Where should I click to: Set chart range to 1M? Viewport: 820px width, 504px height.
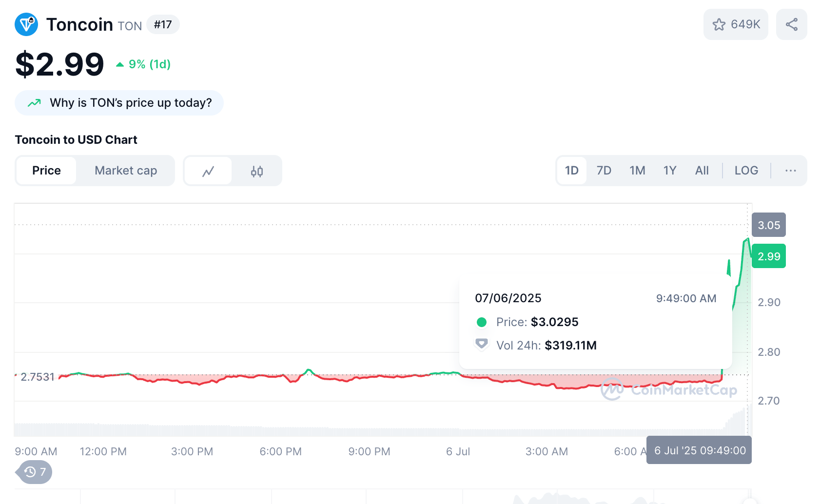click(637, 171)
